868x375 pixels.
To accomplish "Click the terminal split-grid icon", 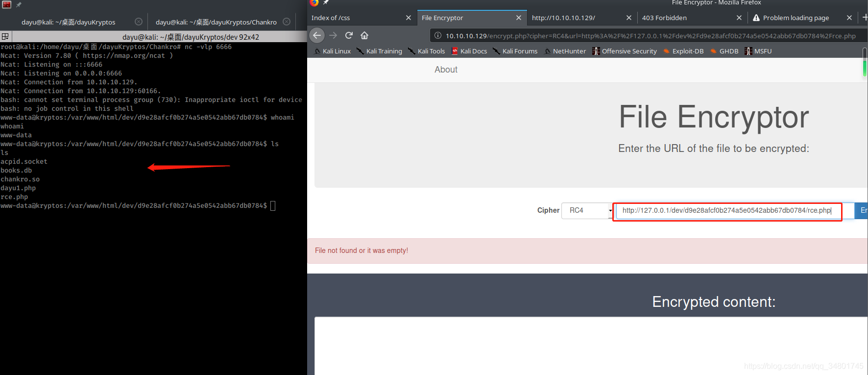I will pyautogui.click(x=5, y=36).
